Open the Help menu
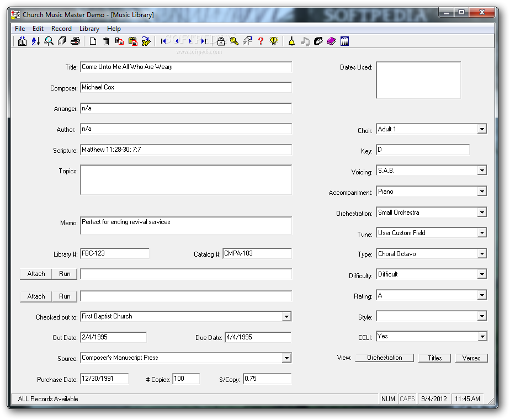 tap(114, 29)
